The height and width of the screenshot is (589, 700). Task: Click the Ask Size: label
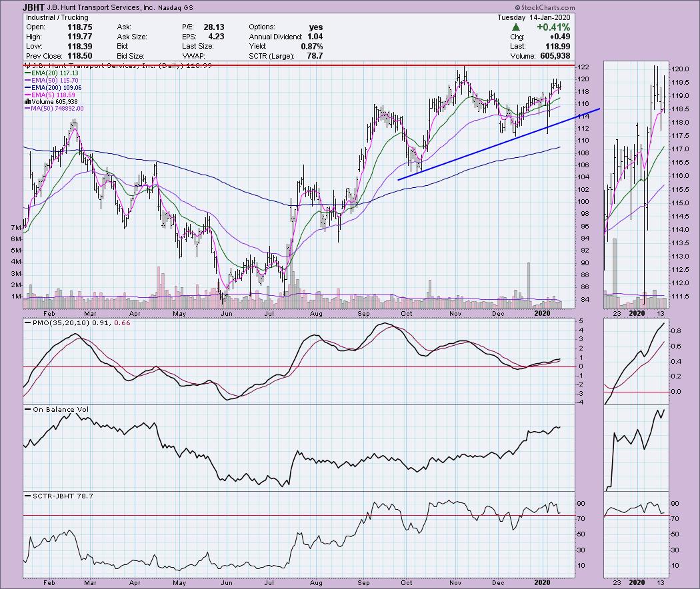coord(132,37)
